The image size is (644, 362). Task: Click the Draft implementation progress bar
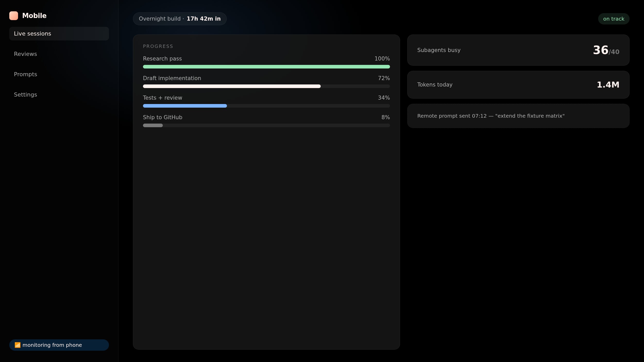coord(266,86)
